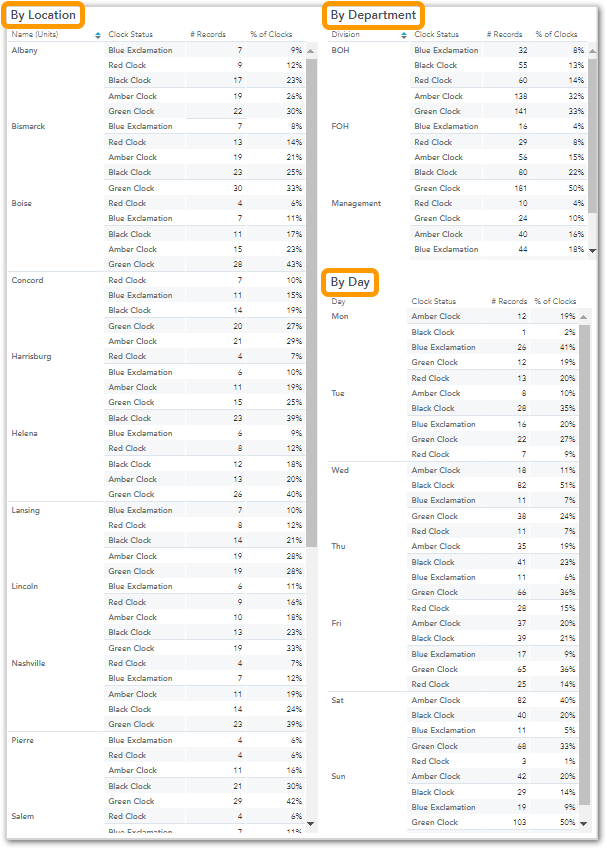Click the sort icon beside Name (Units)
Screen dimensions: 607x849
98,35
